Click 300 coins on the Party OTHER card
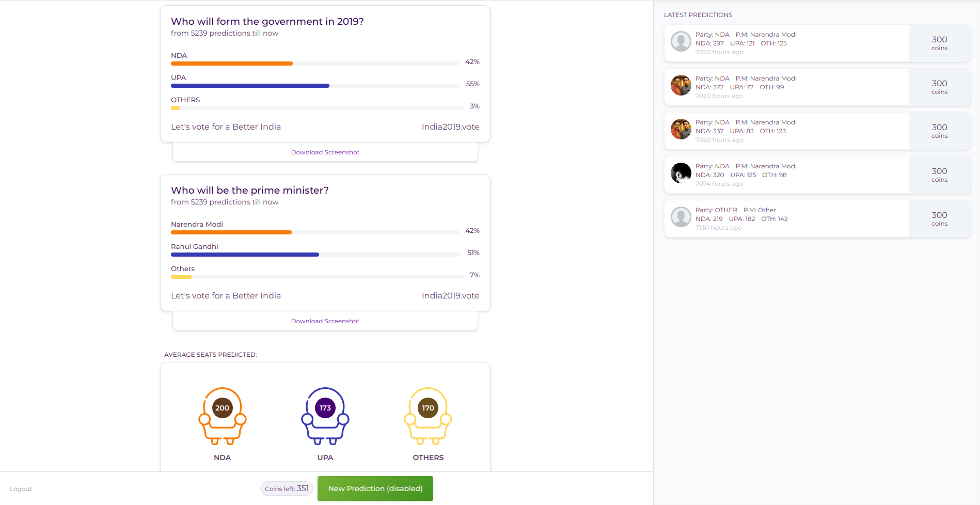This screenshot has width=980, height=505. coord(939,219)
